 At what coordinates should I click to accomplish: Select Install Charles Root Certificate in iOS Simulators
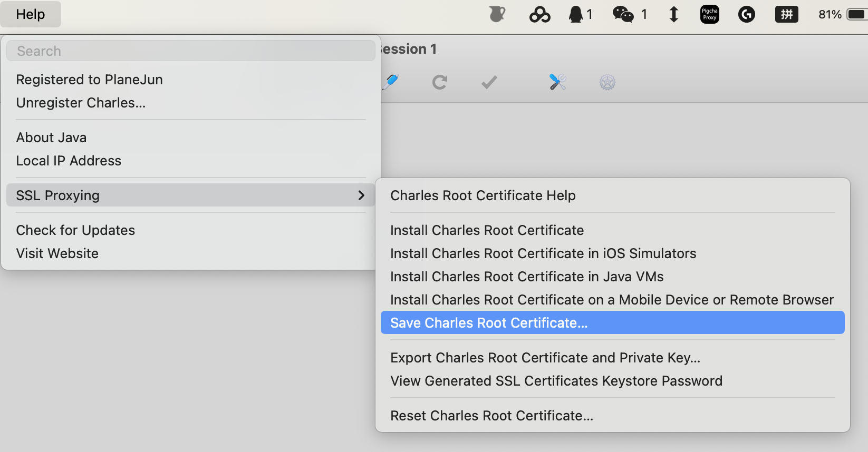coord(543,253)
